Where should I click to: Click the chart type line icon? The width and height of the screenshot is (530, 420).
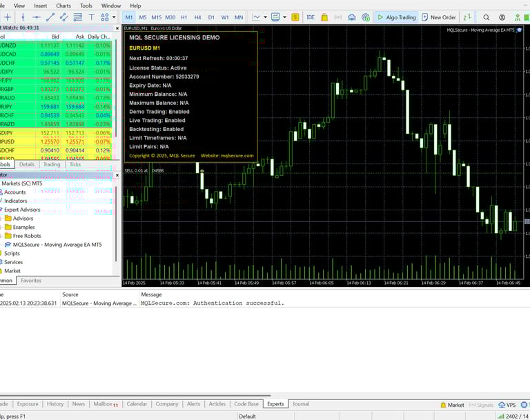click(x=257, y=17)
